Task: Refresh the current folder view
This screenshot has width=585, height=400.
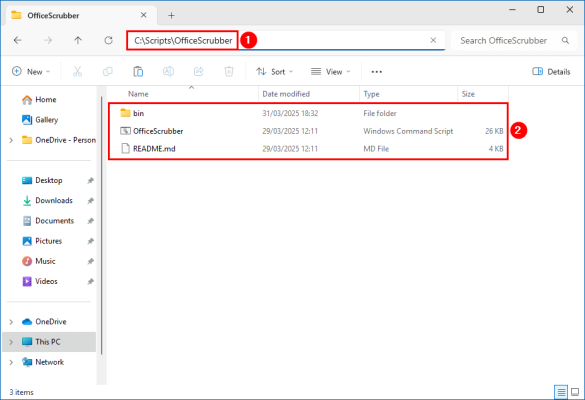Action: pos(109,40)
